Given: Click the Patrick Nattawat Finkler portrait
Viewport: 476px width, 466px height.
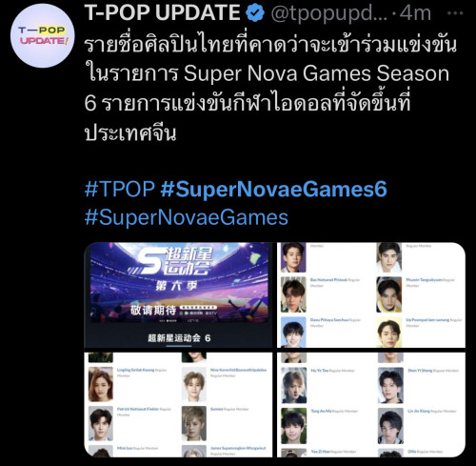Looking at the screenshot, I should coord(101,423).
